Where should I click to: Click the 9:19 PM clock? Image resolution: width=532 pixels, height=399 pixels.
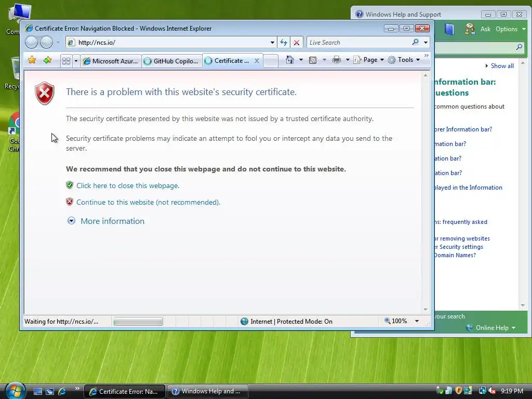[x=512, y=391]
